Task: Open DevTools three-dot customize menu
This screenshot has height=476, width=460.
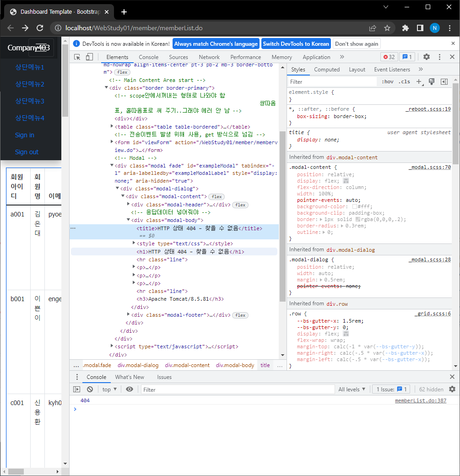Action: tap(439, 57)
